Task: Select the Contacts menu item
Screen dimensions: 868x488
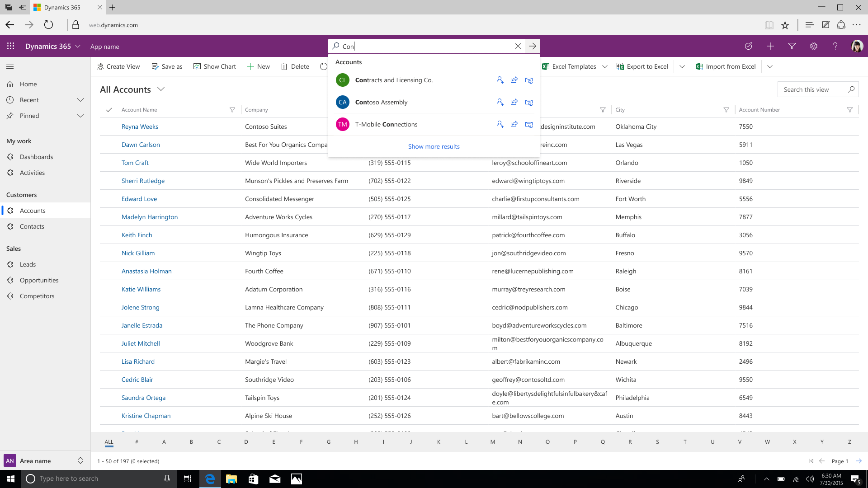Action: (32, 226)
